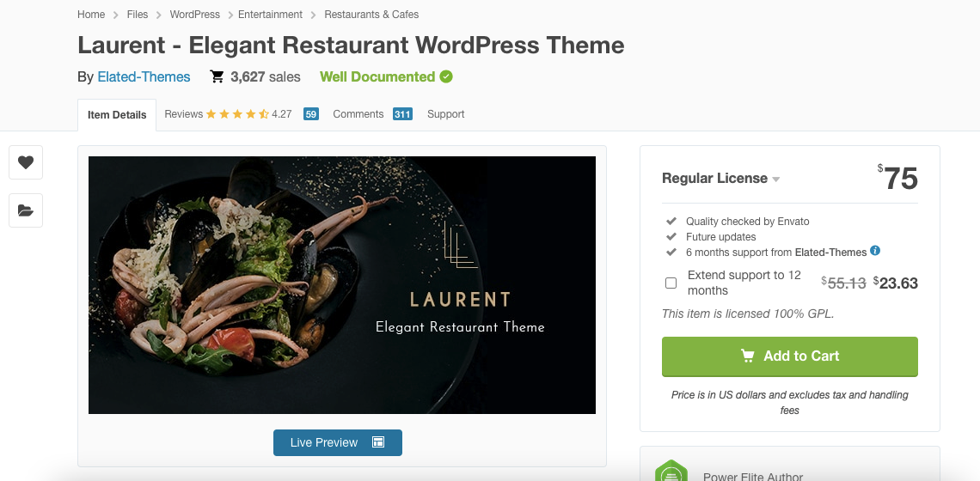Go to Entertainment in the breadcrumb
The image size is (980, 481).
(270, 15)
